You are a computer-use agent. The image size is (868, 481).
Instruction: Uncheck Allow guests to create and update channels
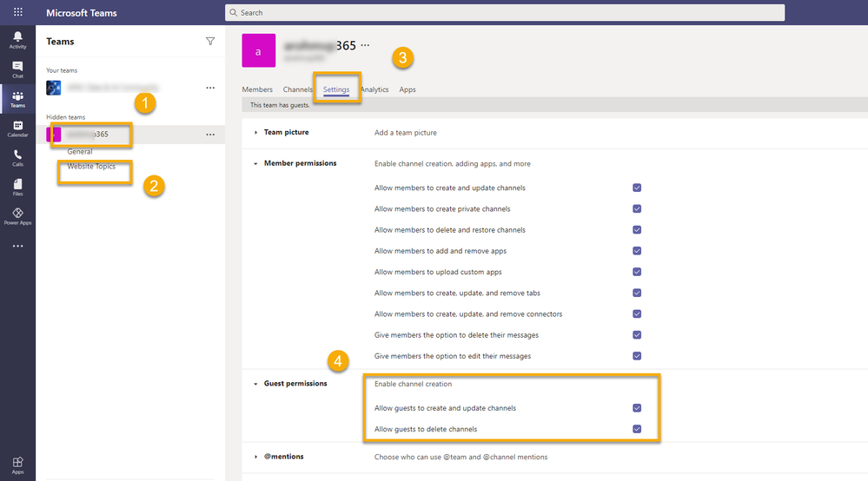tap(637, 408)
